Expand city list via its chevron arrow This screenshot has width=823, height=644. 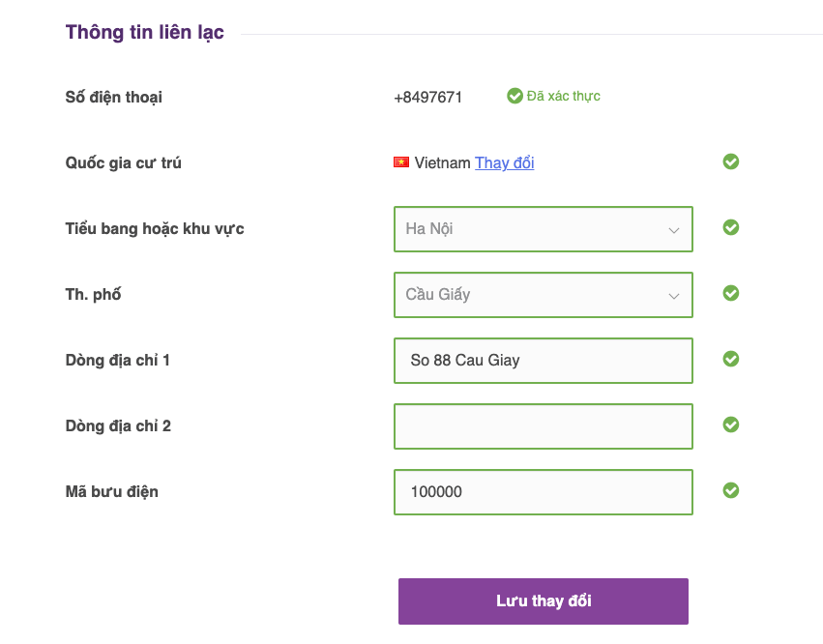click(674, 296)
